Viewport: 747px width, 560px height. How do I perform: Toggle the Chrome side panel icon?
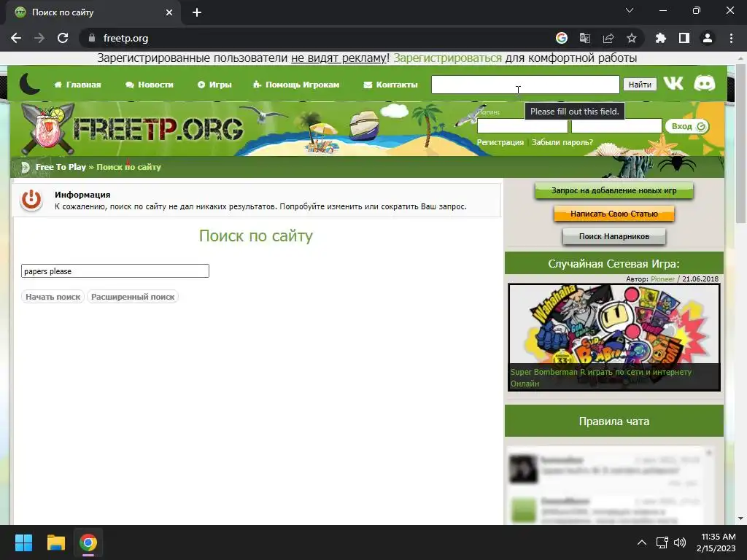click(684, 38)
